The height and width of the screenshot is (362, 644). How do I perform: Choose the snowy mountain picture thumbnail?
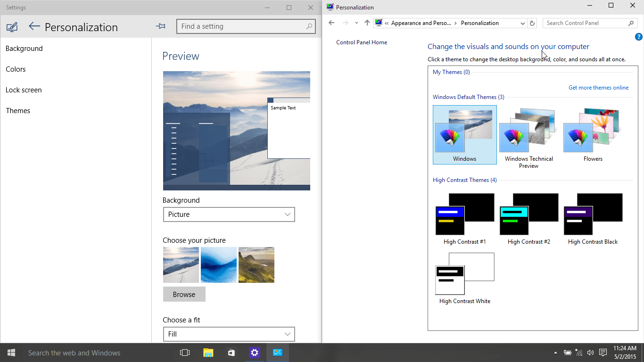181,265
